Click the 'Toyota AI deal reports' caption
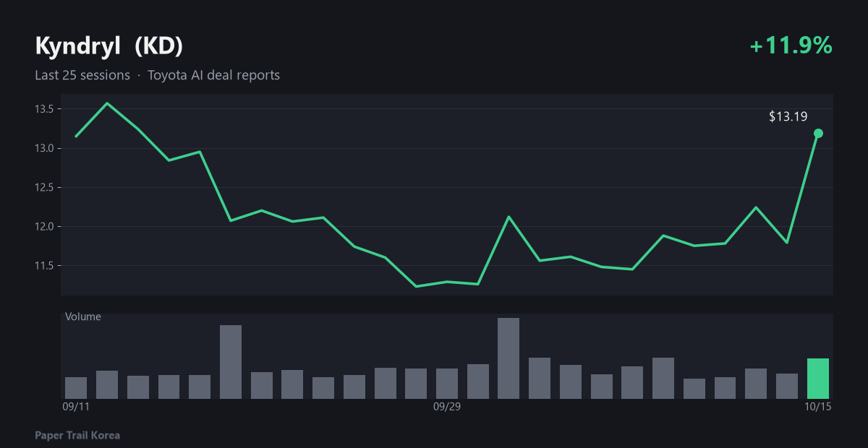868x448 pixels. point(213,75)
